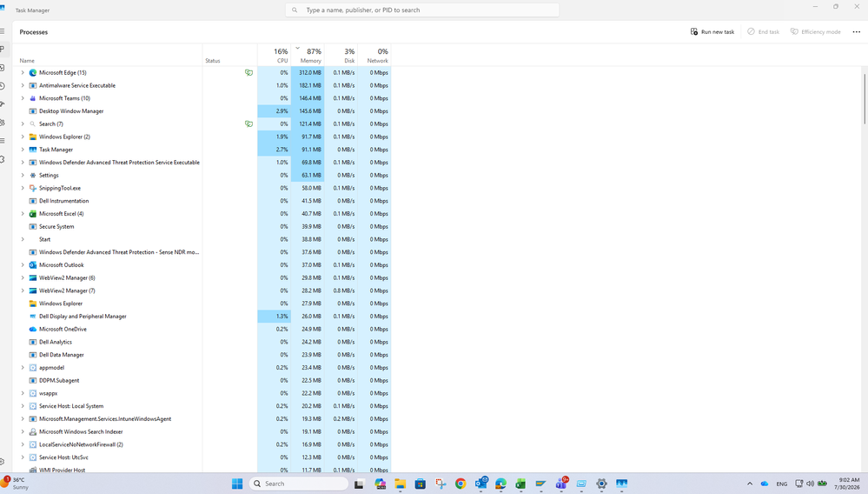Click the Task Manager search box
Viewport: 868px width, 494px height.
coord(421,10)
